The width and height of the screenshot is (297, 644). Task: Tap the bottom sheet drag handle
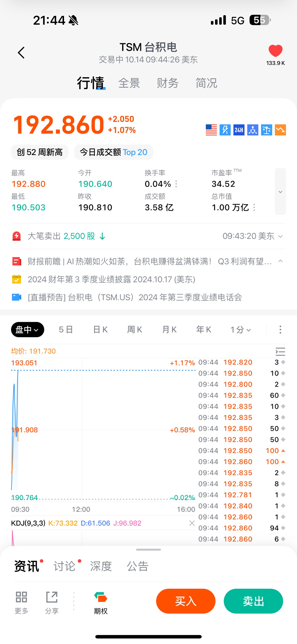(148, 549)
